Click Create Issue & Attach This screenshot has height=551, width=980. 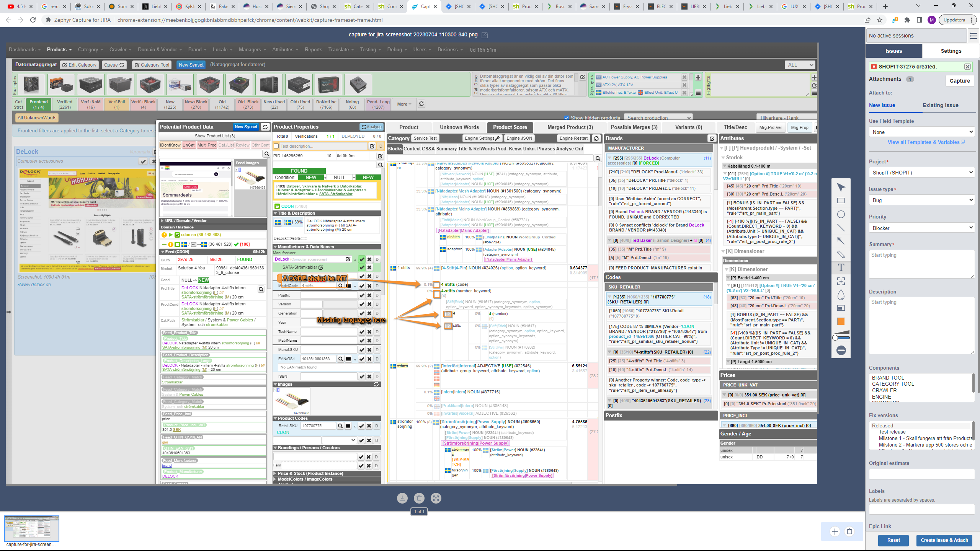(x=944, y=540)
